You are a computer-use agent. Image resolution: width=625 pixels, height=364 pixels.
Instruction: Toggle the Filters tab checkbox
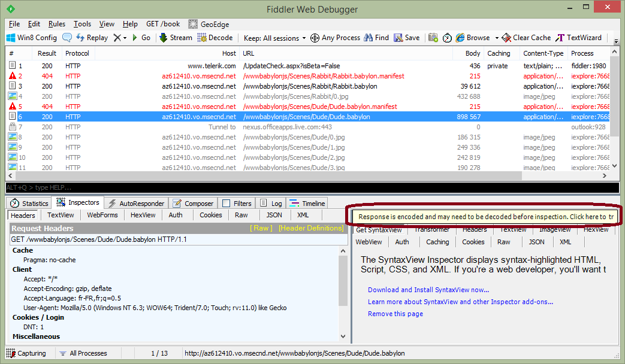click(226, 204)
